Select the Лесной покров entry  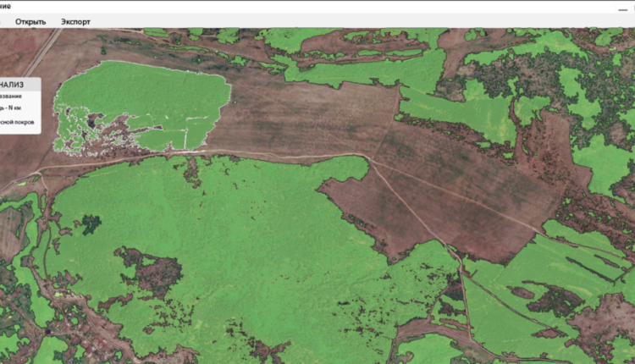[x=17, y=122]
